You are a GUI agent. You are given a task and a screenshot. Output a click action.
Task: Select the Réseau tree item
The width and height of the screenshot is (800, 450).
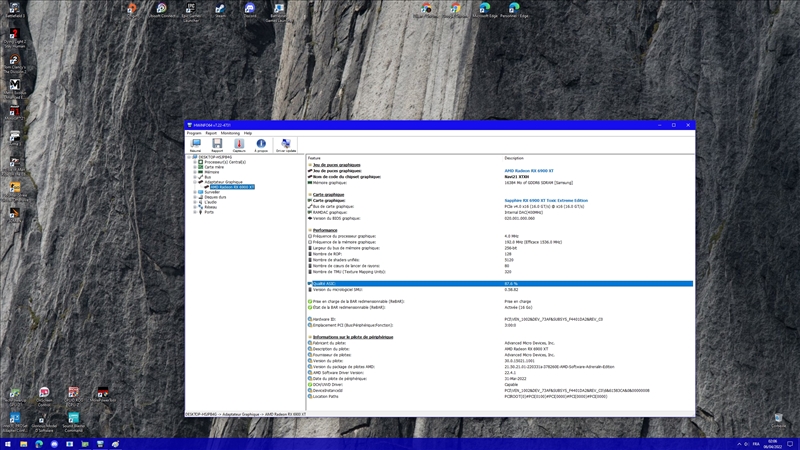click(x=211, y=207)
